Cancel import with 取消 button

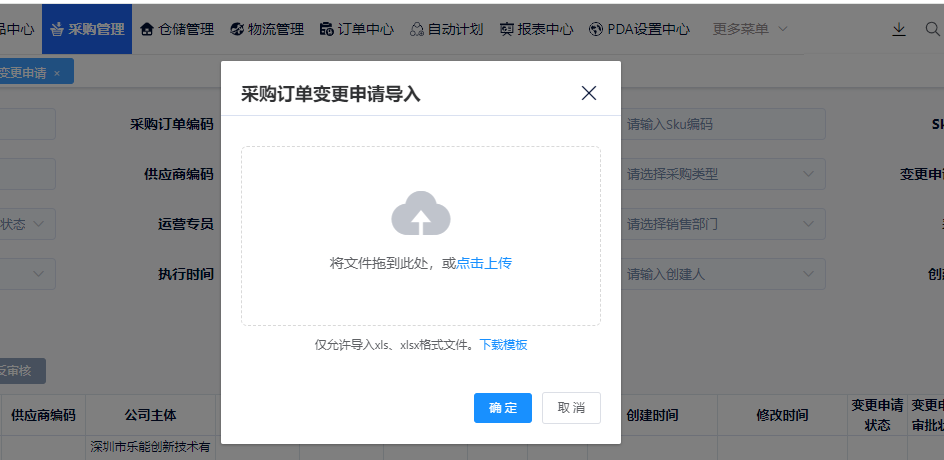[571, 408]
